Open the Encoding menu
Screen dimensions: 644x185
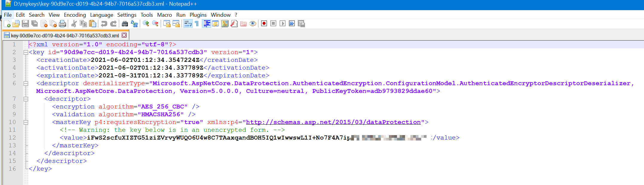75,15
